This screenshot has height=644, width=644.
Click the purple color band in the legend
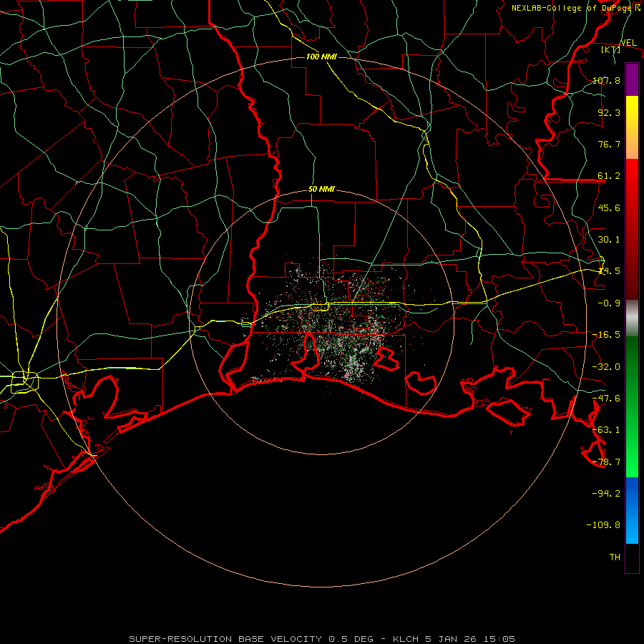(632, 80)
